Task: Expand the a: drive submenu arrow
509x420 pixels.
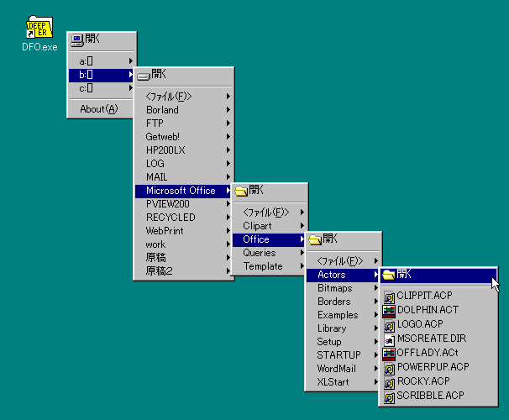Action: click(130, 60)
